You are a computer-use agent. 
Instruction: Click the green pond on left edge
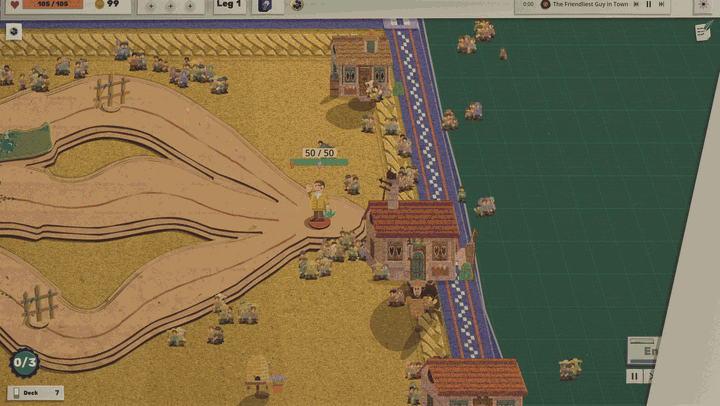[x=25, y=142]
